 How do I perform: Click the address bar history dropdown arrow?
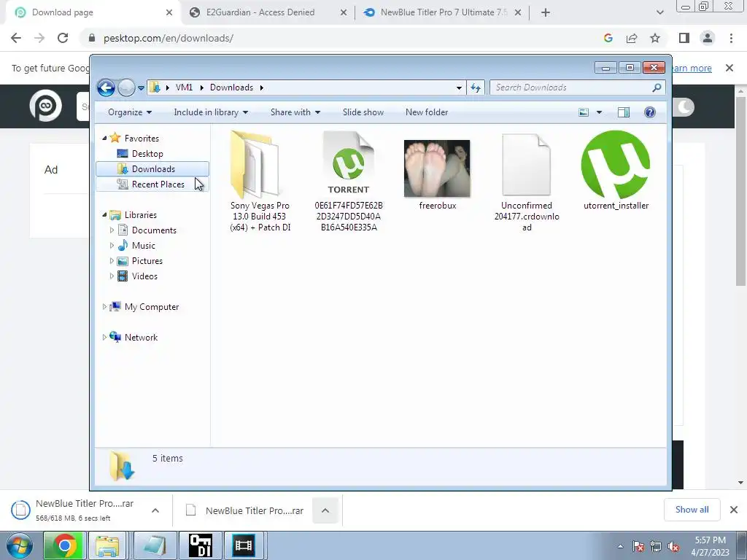[x=459, y=87]
